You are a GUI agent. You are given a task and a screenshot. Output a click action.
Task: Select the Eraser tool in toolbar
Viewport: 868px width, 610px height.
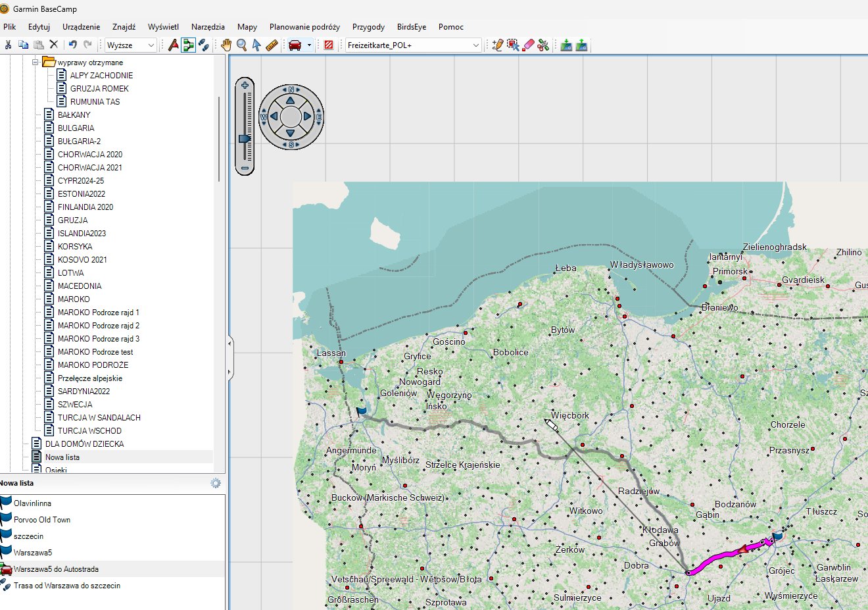click(x=528, y=45)
